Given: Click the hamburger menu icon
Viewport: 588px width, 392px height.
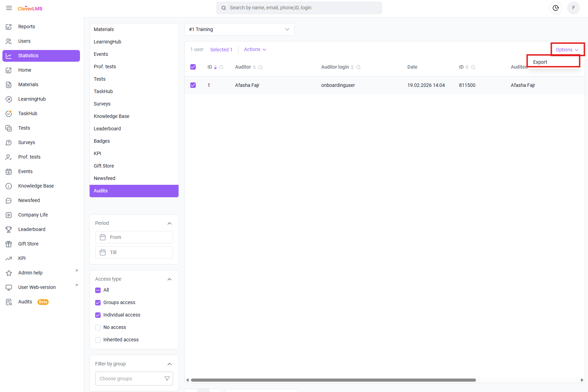Looking at the screenshot, I should coord(9,8).
